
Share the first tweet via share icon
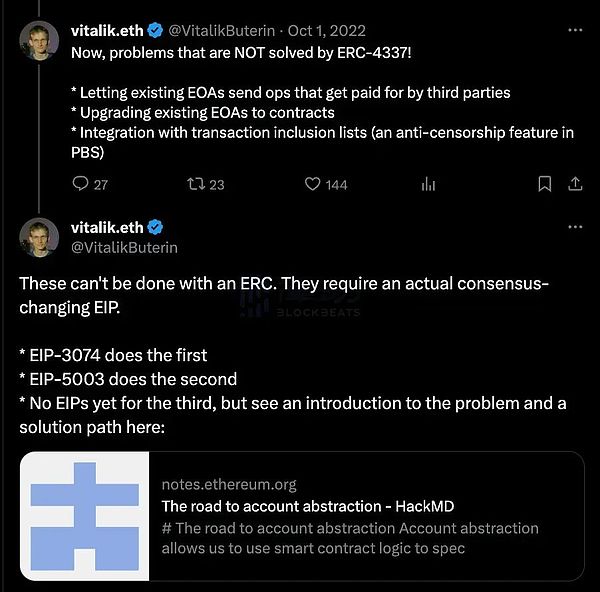(575, 184)
